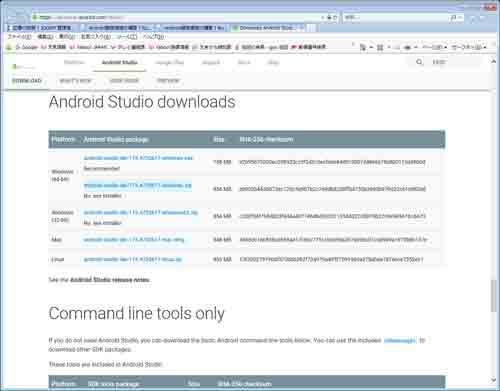Select the USER GUIDE sub-navigation tab
The image size is (500, 391).
coord(124,81)
